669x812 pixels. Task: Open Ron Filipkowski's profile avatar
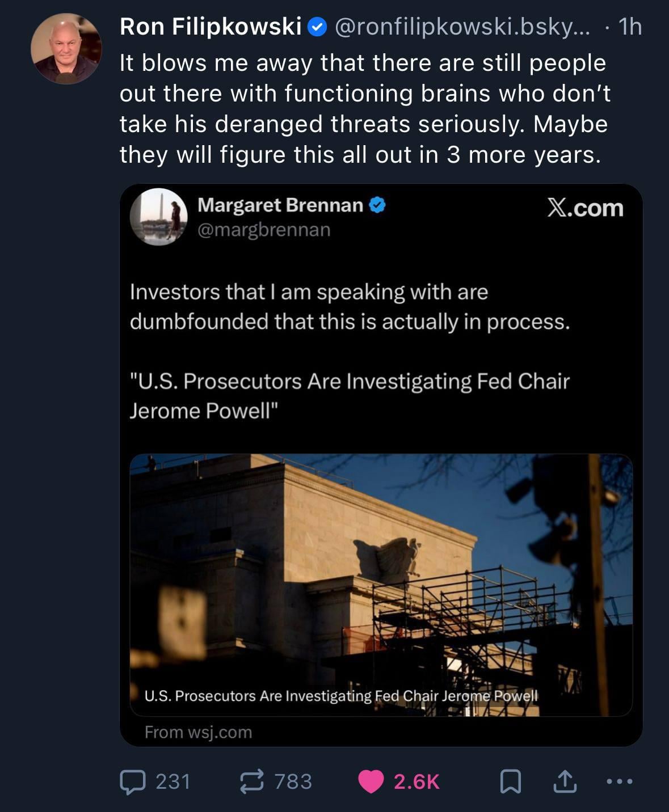click(66, 49)
